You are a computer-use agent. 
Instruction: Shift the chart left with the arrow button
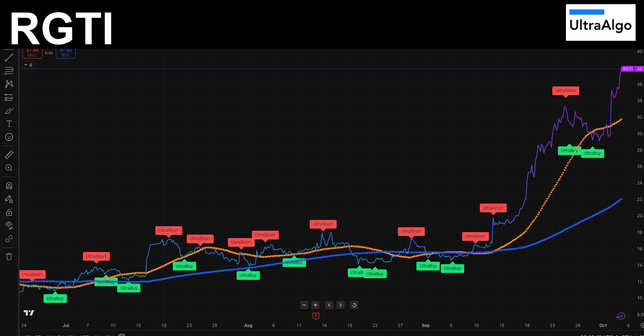pyautogui.click(x=329, y=305)
